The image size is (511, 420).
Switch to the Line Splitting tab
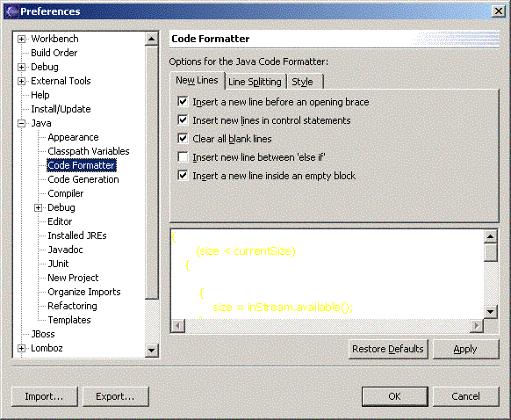pos(255,82)
